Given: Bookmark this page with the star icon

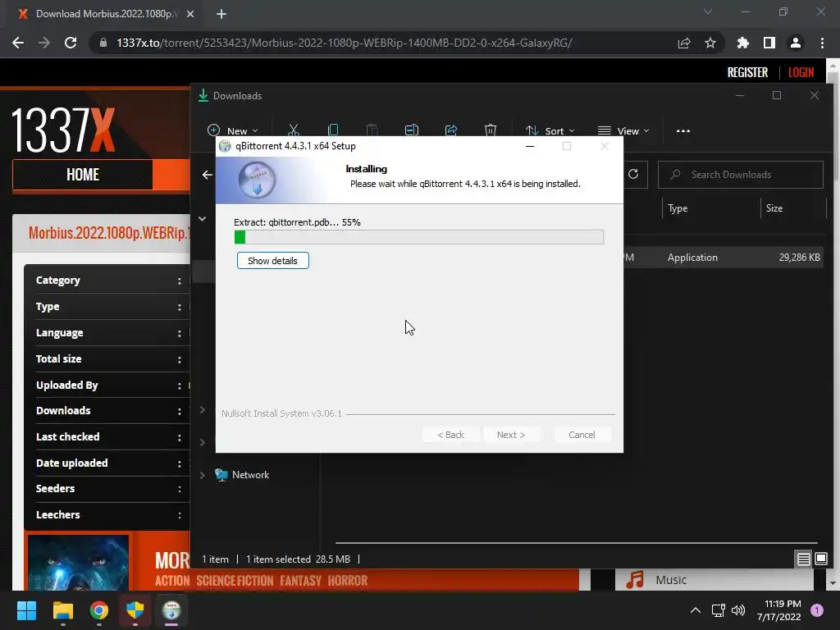Looking at the screenshot, I should tap(710, 43).
